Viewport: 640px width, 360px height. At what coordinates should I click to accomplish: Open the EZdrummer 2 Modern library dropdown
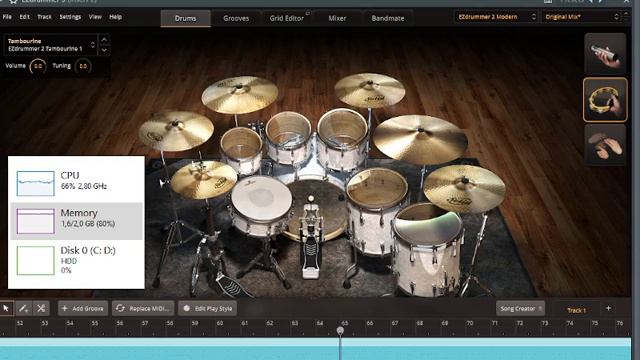point(497,17)
